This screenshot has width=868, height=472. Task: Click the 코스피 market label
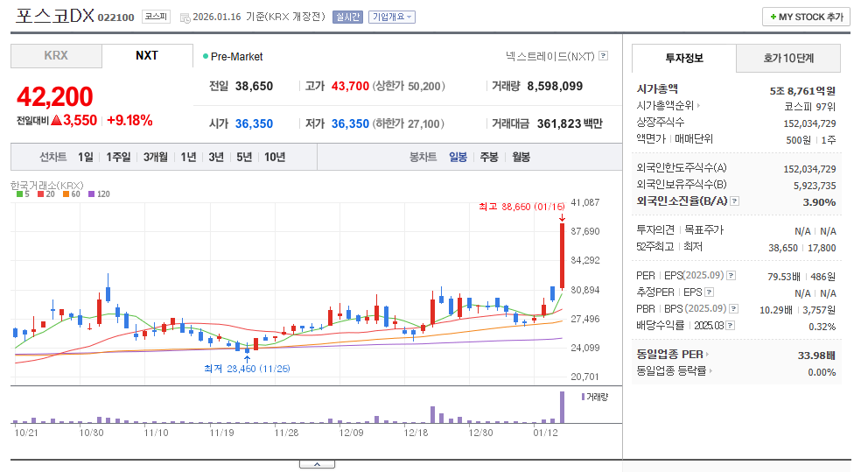(x=156, y=17)
